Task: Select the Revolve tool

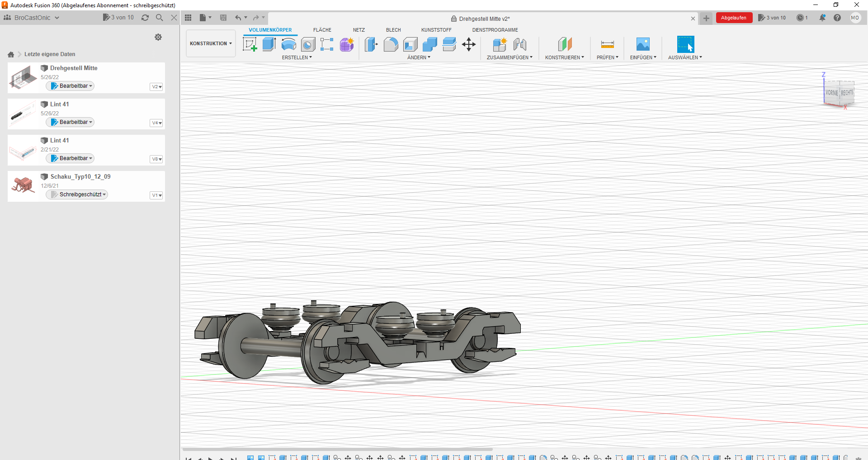Action: pos(288,44)
